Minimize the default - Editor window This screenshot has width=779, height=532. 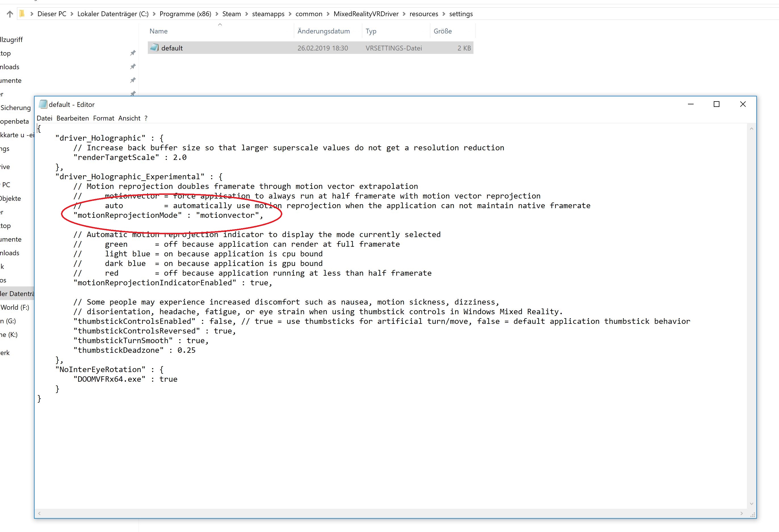(x=690, y=104)
